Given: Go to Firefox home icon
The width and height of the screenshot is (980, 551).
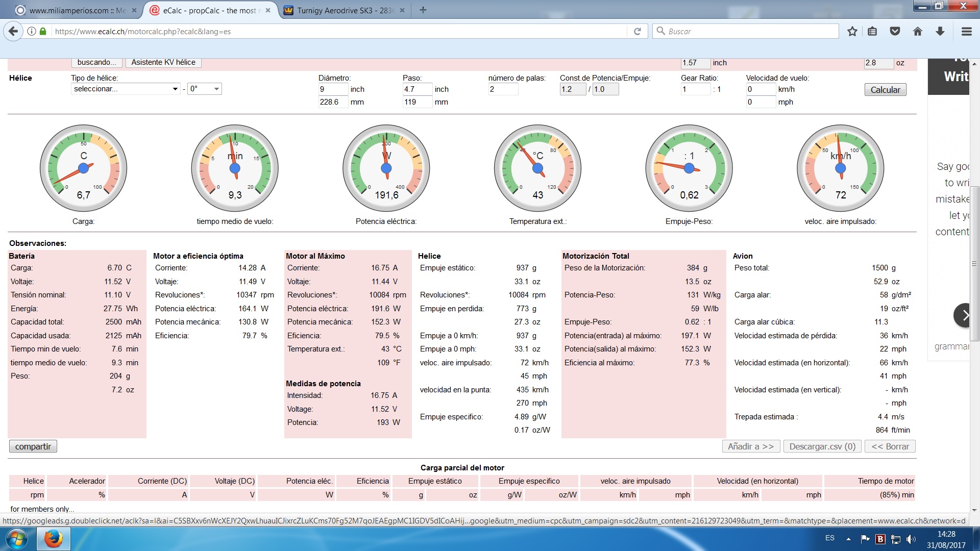Looking at the screenshot, I should 917,32.
